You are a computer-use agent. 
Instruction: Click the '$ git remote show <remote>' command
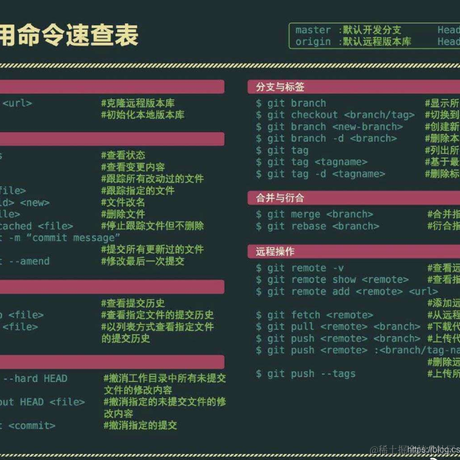coord(332,280)
